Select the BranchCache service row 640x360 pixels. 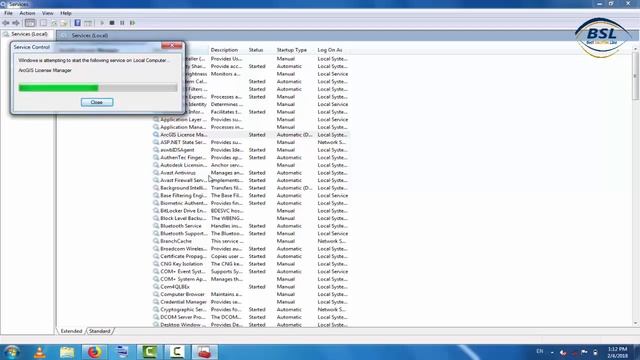pos(251,241)
